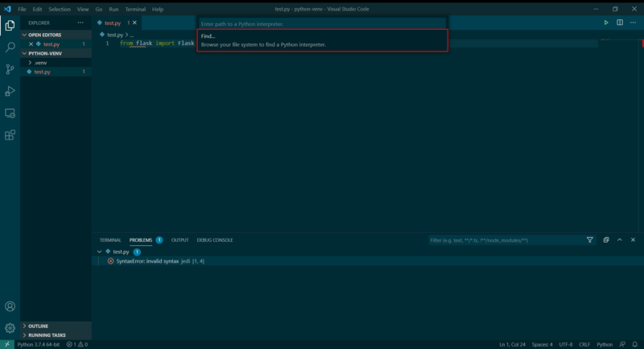The height and width of the screenshot is (349, 644).
Task: Click the ellipsis in the editor breadcrumb
Action: point(132,35)
